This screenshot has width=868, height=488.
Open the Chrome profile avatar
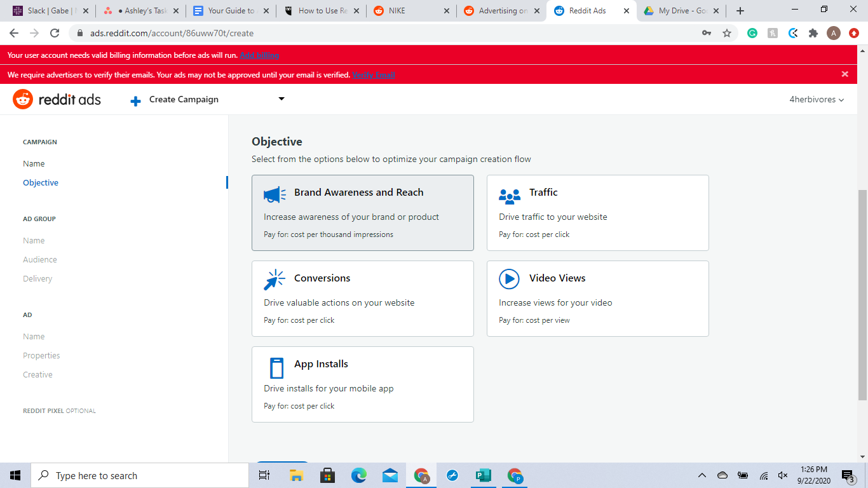[x=834, y=33]
